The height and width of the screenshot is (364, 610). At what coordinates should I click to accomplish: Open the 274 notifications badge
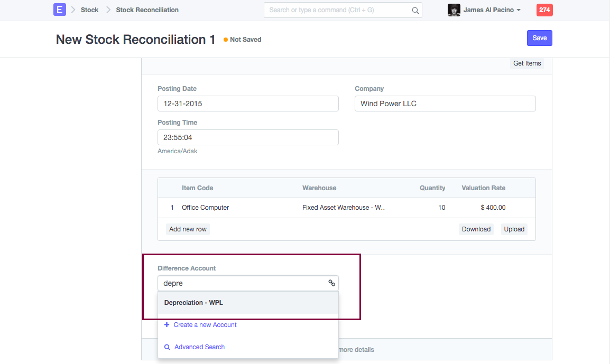(x=544, y=10)
